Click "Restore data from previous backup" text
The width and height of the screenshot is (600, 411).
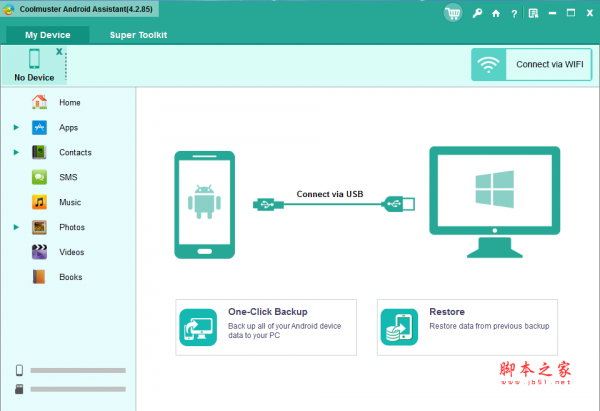489,326
